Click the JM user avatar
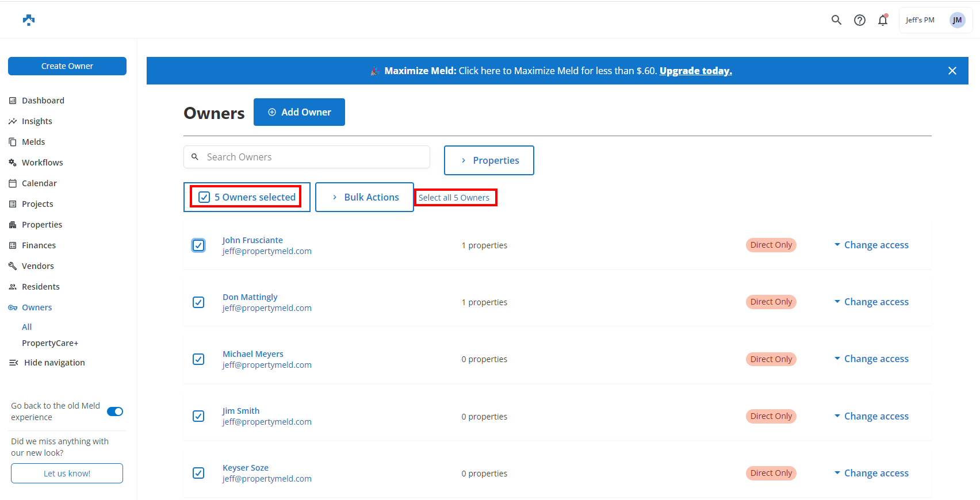The image size is (980, 500). point(957,20)
